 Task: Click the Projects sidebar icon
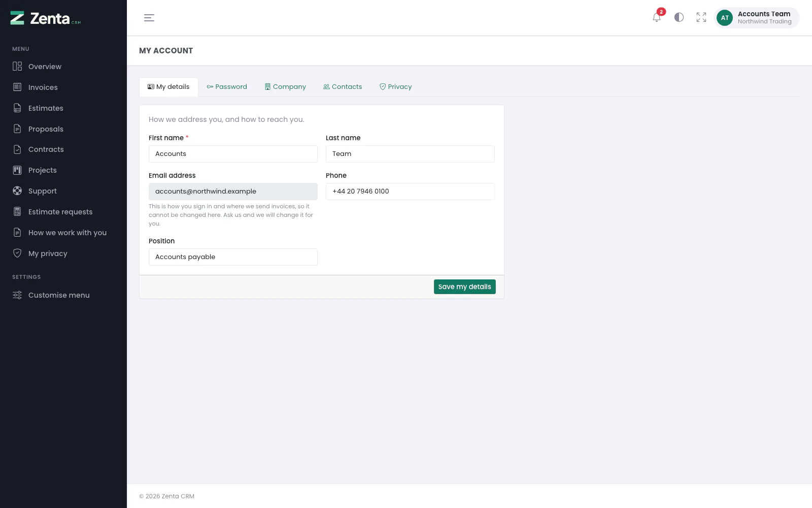[17, 170]
